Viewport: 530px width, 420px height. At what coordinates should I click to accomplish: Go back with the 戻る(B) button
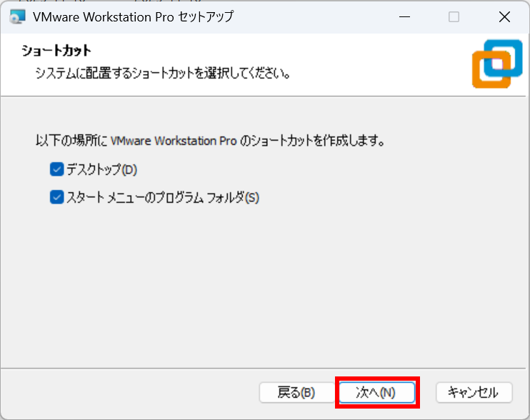pyautogui.click(x=296, y=392)
